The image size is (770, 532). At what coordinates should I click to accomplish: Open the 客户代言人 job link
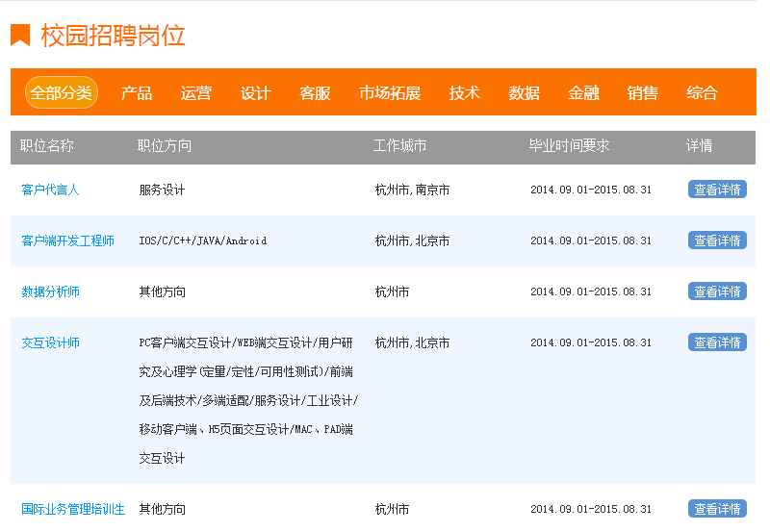50,190
